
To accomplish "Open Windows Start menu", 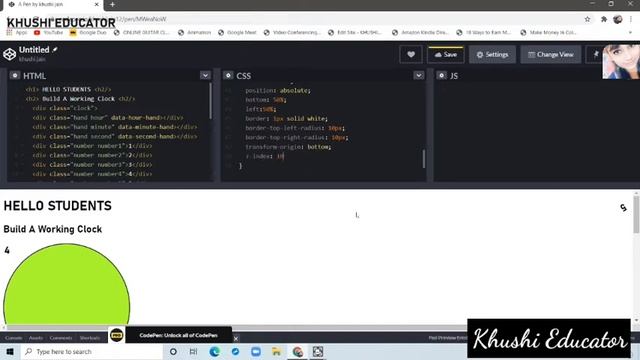I will point(10,351).
